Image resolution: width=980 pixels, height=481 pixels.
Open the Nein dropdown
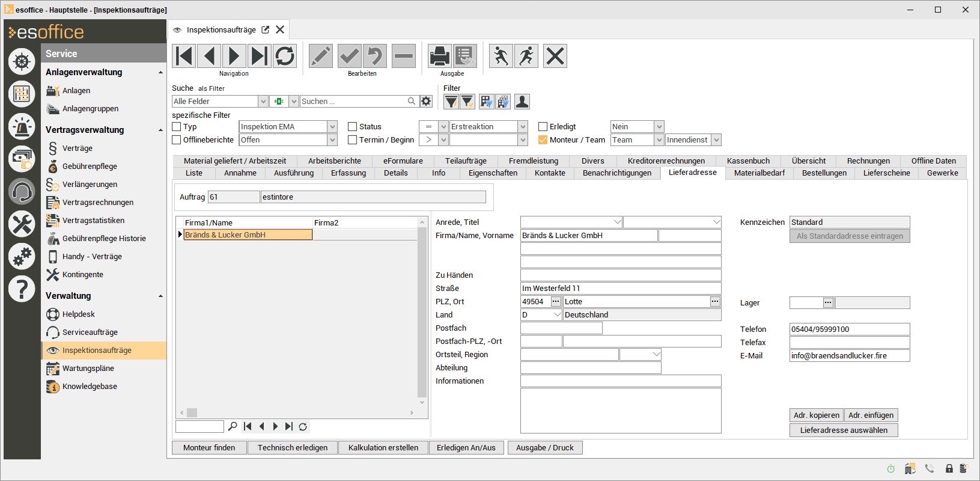pyautogui.click(x=659, y=126)
